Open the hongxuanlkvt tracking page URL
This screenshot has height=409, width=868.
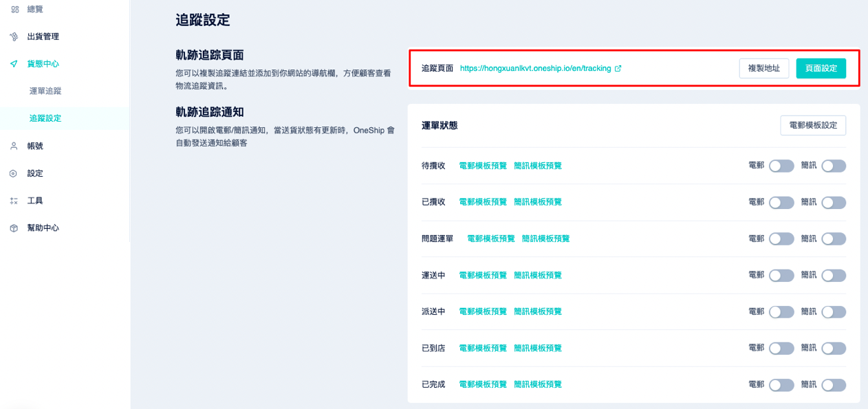point(535,69)
